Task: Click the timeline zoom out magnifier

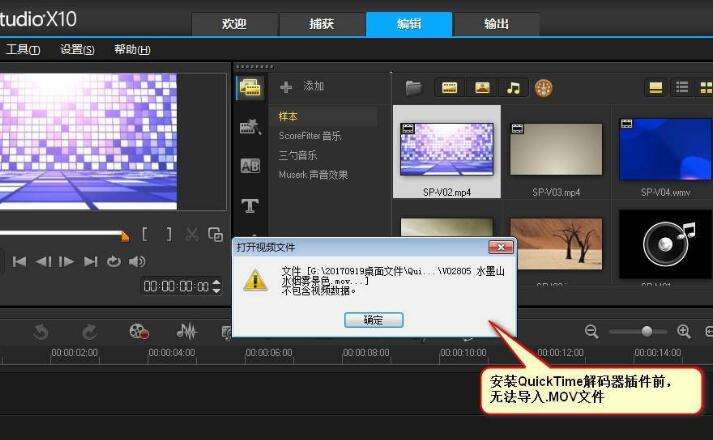Action: coord(591,331)
